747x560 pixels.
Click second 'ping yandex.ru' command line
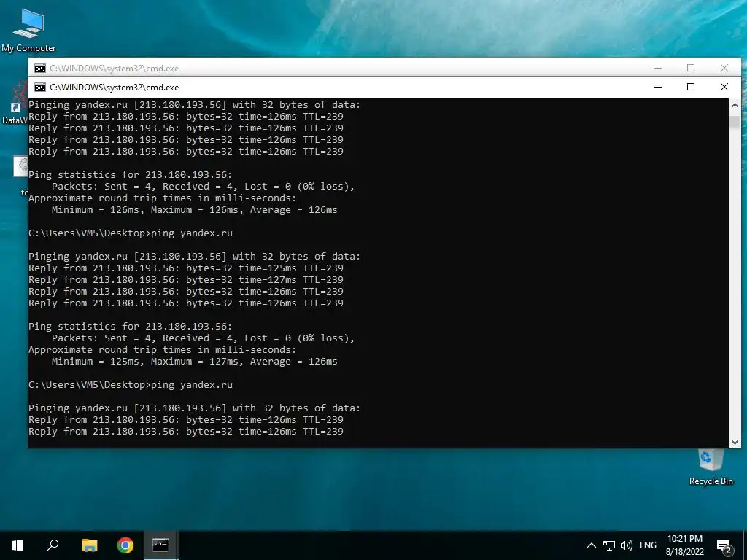[131, 385]
